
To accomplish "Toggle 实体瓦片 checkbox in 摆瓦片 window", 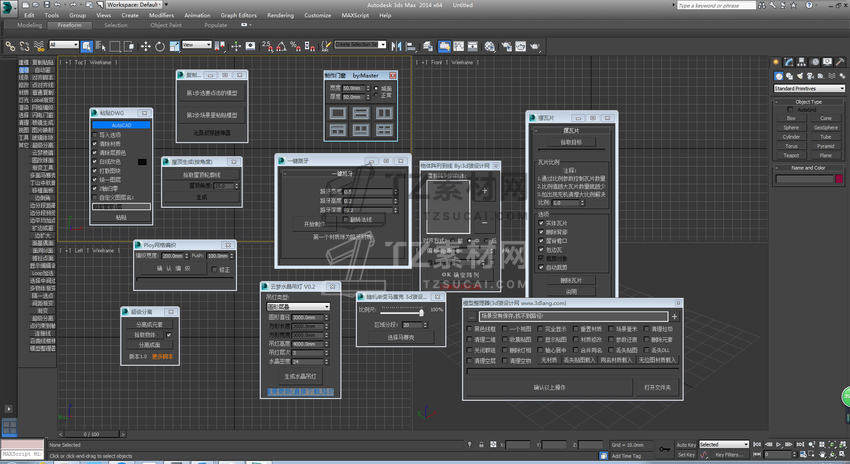I will (x=541, y=223).
